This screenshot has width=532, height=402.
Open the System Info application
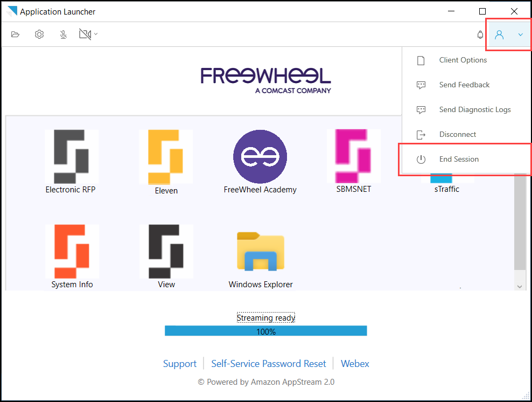pos(72,251)
